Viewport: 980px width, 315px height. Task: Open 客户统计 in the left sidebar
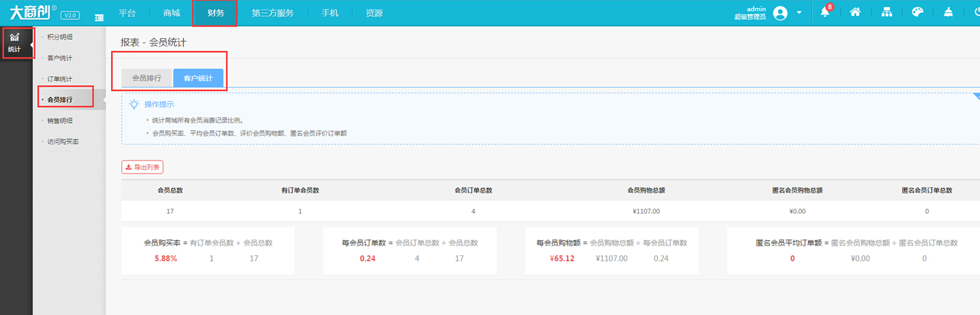tap(60, 58)
